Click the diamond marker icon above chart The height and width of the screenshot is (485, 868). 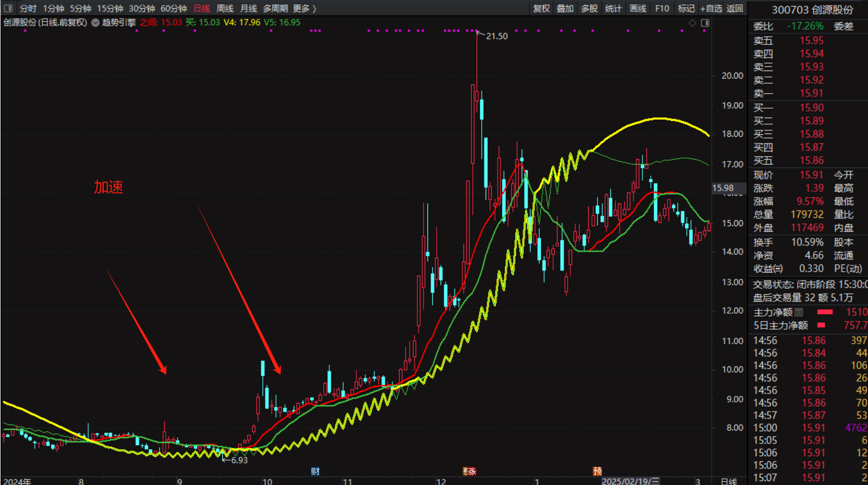pos(692,23)
